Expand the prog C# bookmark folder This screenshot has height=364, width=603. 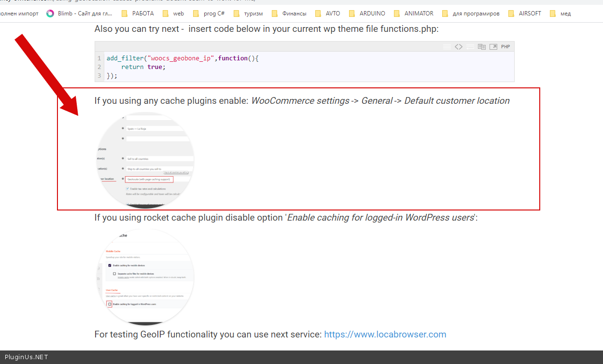pyautogui.click(x=209, y=14)
